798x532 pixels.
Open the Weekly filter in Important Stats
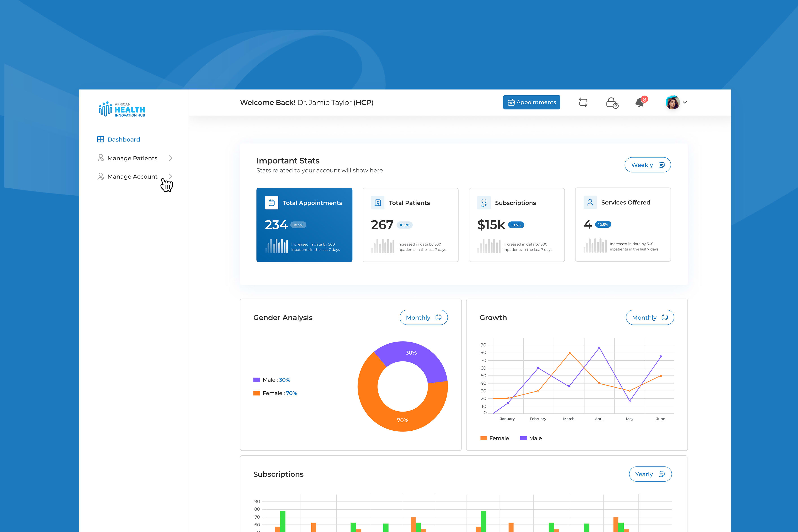(x=647, y=165)
